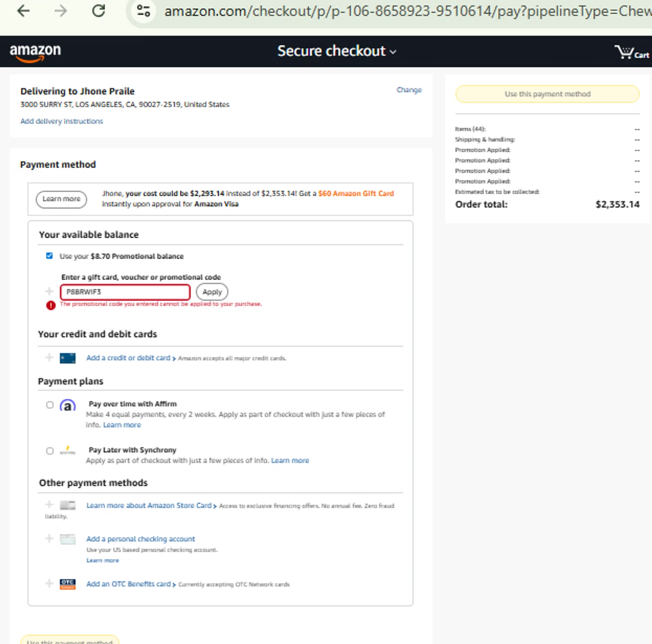
Task: Click Add delivery instructions link
Action: 62,121
